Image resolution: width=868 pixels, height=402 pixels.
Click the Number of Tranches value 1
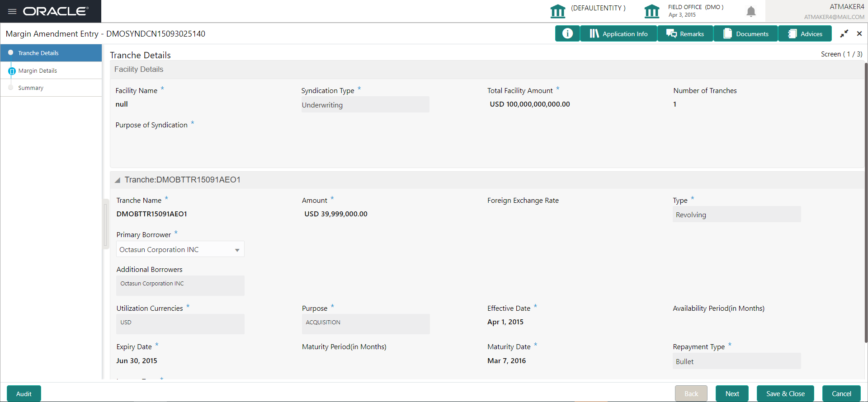675,104
